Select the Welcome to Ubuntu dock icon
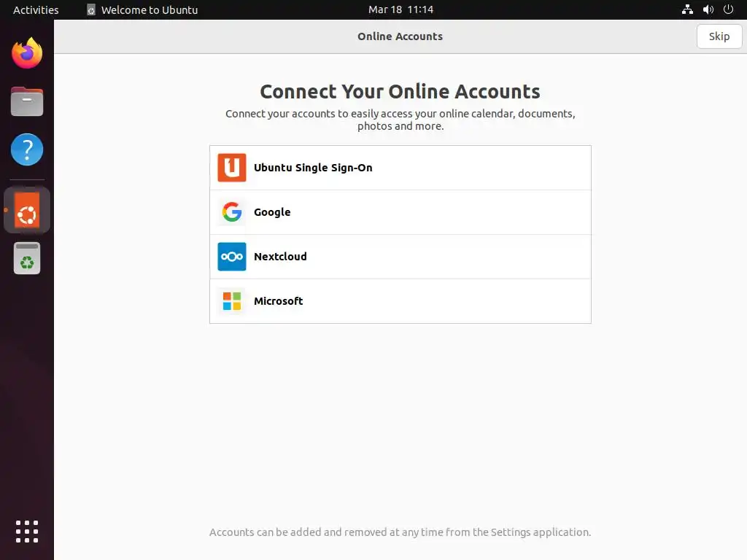The width and height of the screenshot is (747, 560). (27, 210)
